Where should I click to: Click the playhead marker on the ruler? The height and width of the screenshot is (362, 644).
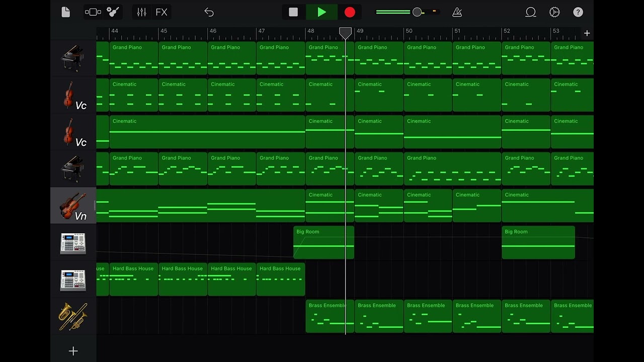[345, 34]
